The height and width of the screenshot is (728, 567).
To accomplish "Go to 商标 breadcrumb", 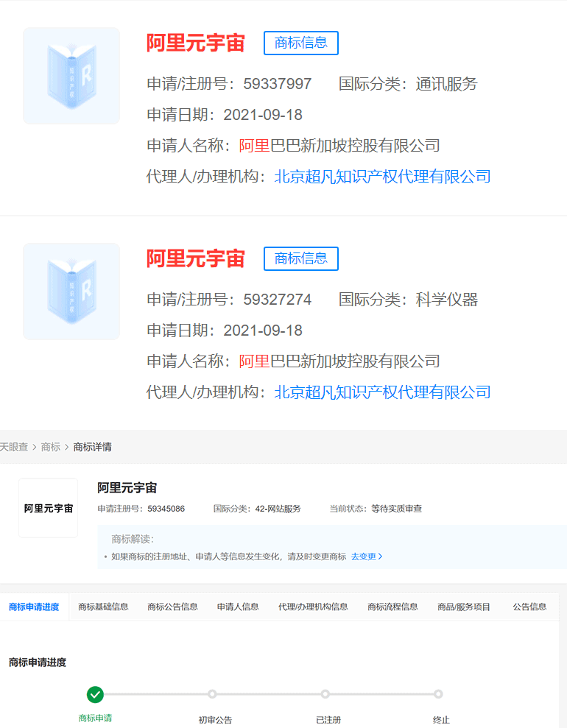I will click(x=51, y=447).
